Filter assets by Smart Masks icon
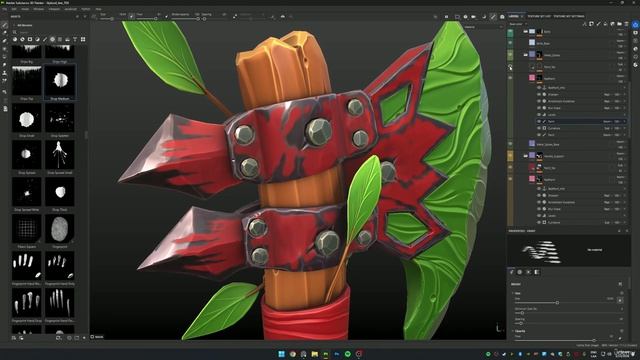The height and width of the screenshot is (360, 640). pos(30,40)
